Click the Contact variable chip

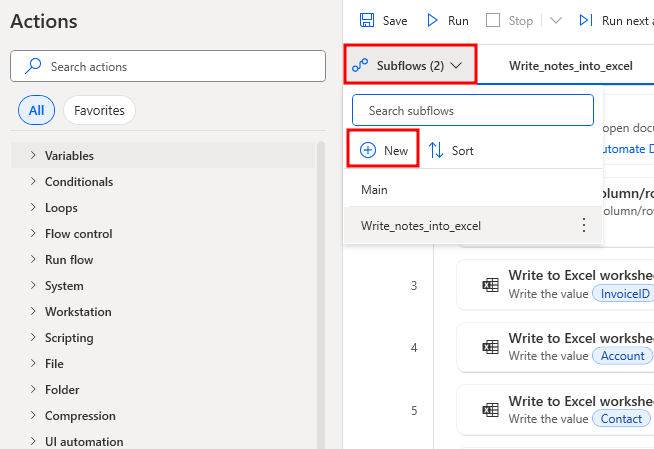tap(621, 419)
